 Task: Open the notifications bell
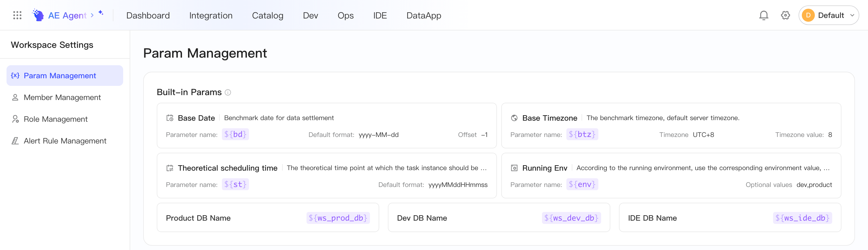764,15
